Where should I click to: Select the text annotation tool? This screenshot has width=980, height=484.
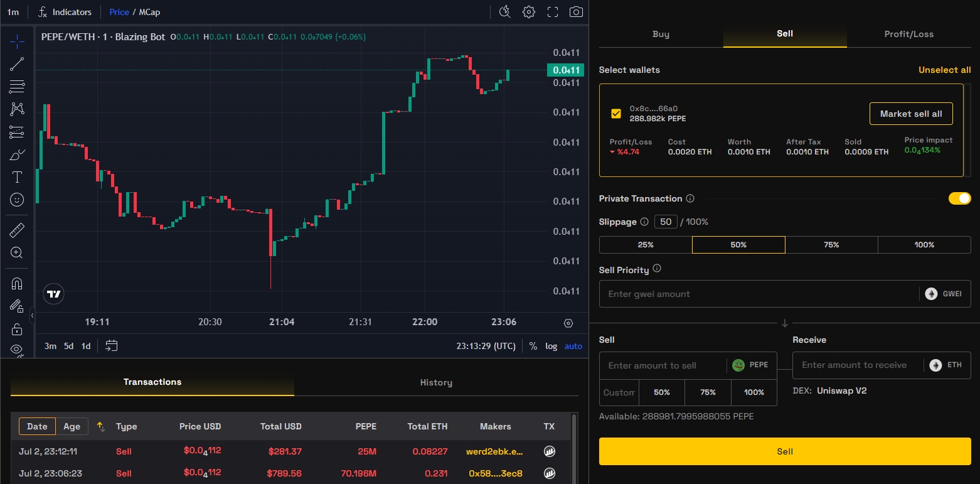[x=17, y=177]
